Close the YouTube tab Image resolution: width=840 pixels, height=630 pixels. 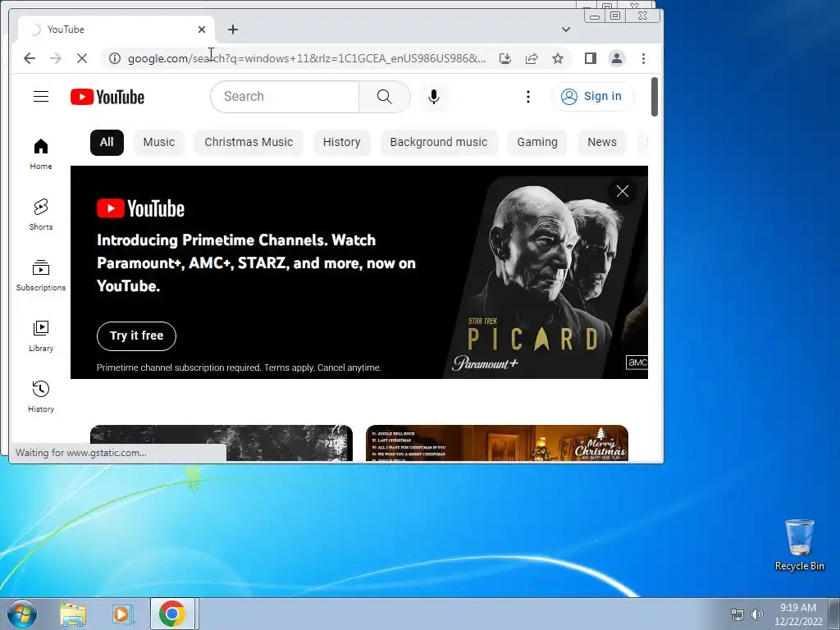202,30
